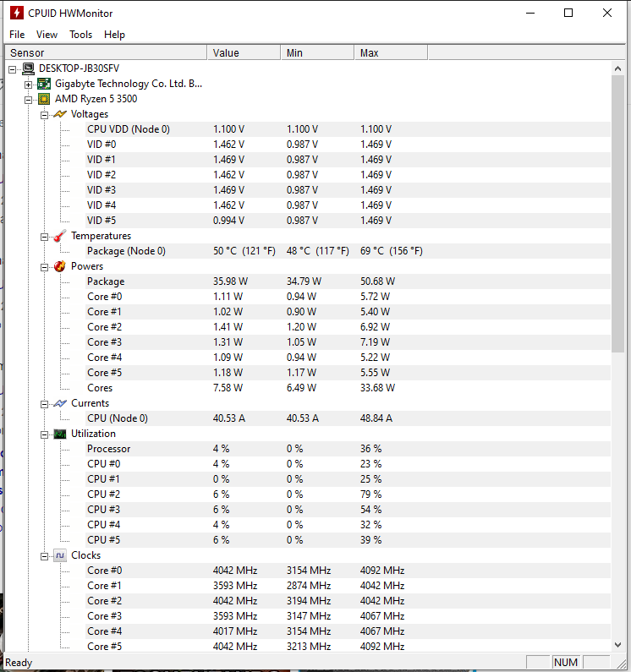This screenshot has width=631, height=672.
Task: Click the Max column header
Action: [391, 52]
